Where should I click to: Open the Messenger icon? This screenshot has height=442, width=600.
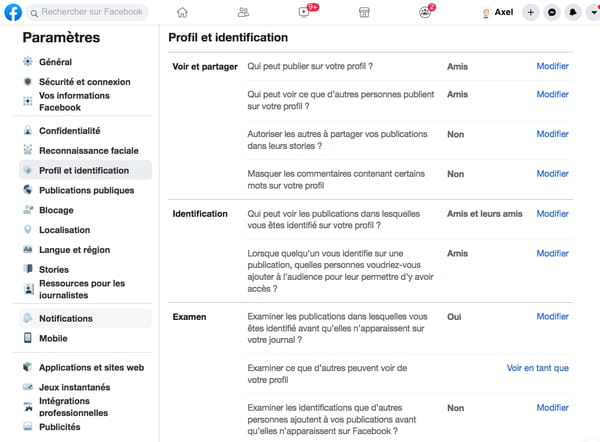[x=552, y=13]
